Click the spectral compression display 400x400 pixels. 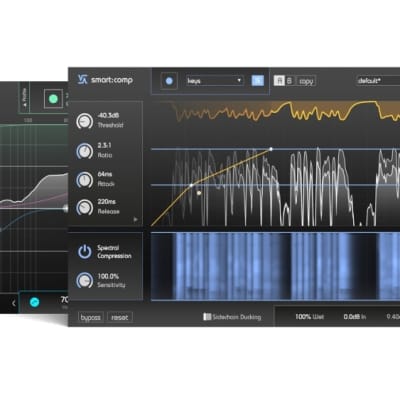(275, 266)
